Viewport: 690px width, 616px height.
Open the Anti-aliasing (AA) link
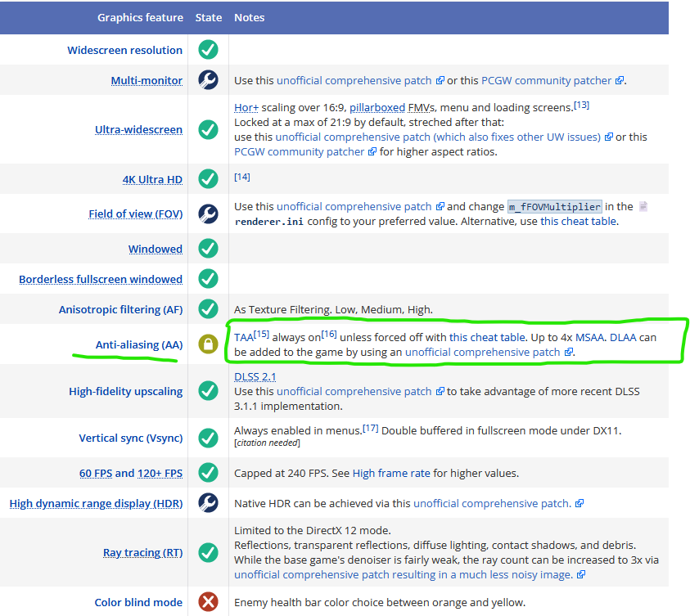click(139, 344)
